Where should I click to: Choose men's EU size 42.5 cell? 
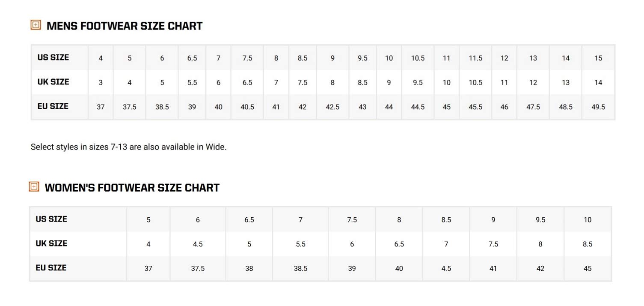pyautogui.click(x=332, y=107)
